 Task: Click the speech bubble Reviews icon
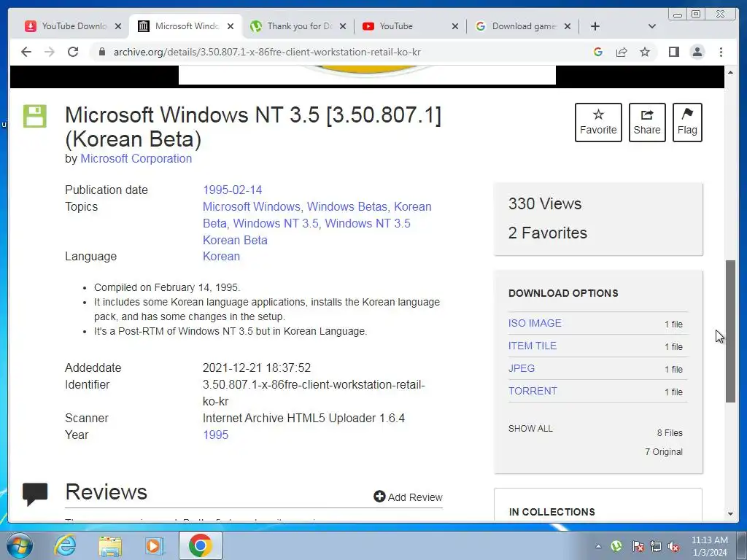pos(35,494)
